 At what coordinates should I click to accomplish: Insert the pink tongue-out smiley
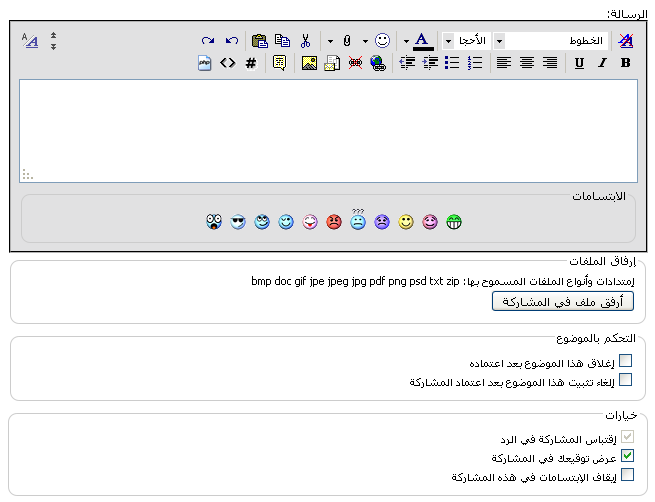coord(310,222)
